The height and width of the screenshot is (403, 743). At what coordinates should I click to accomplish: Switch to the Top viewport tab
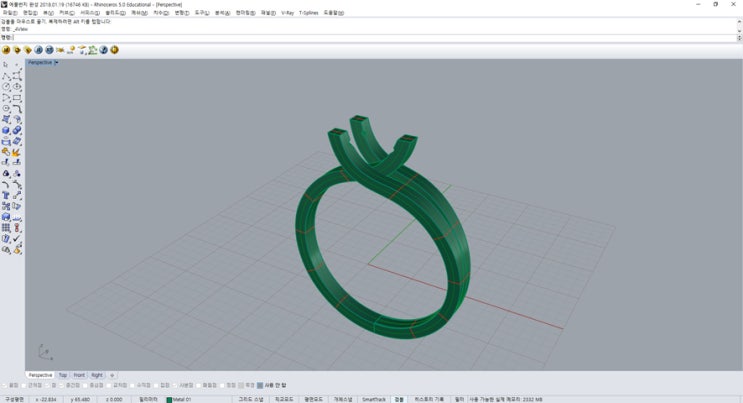coord(63,375)
